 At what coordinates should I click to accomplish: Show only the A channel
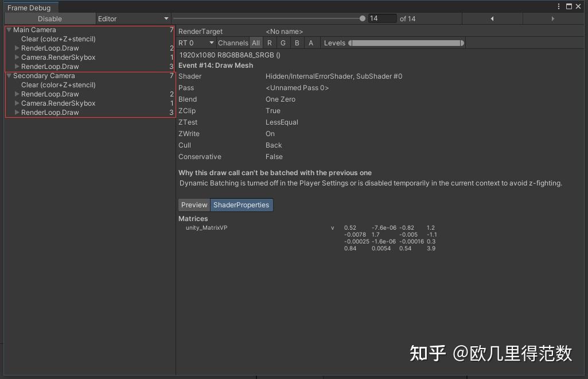point(311,42)
